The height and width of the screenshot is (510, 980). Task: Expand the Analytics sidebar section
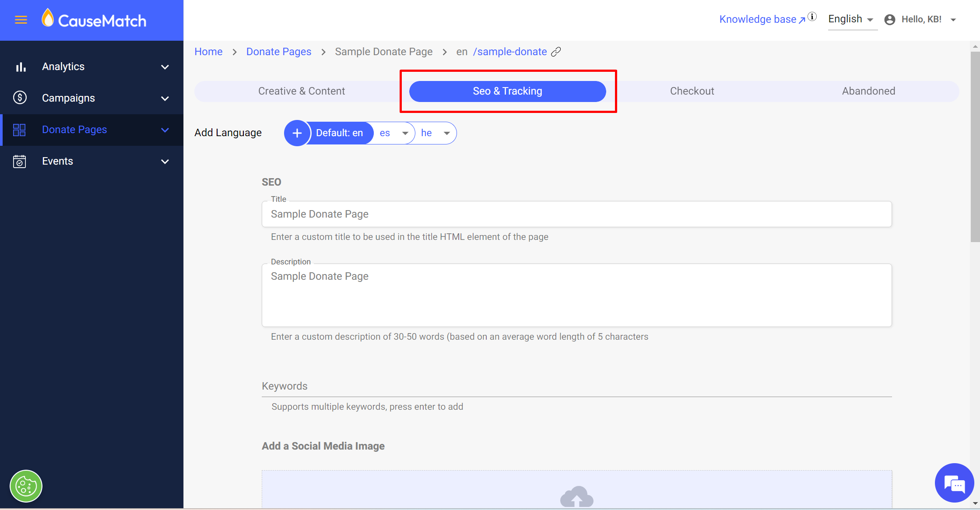(165, 67)
